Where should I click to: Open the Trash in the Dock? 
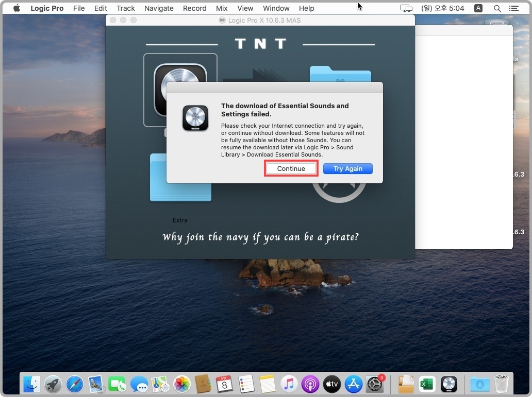(x=502, y=384)
